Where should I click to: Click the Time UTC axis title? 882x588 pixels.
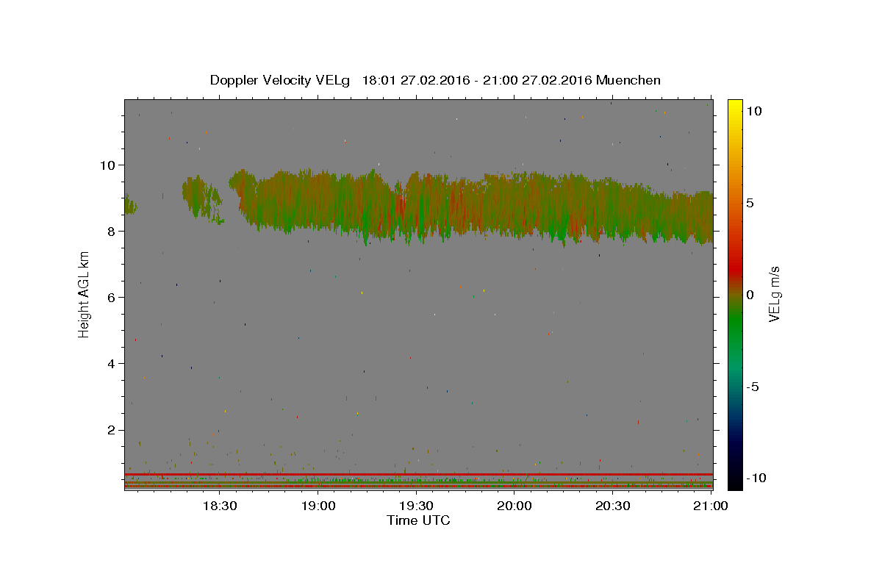(x=418, y=520)
